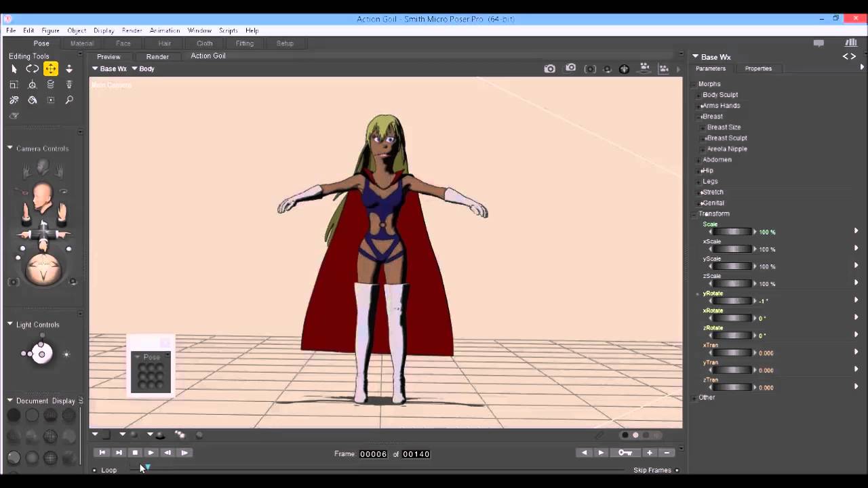Select the Translate In/Out tool

[69, 69]
